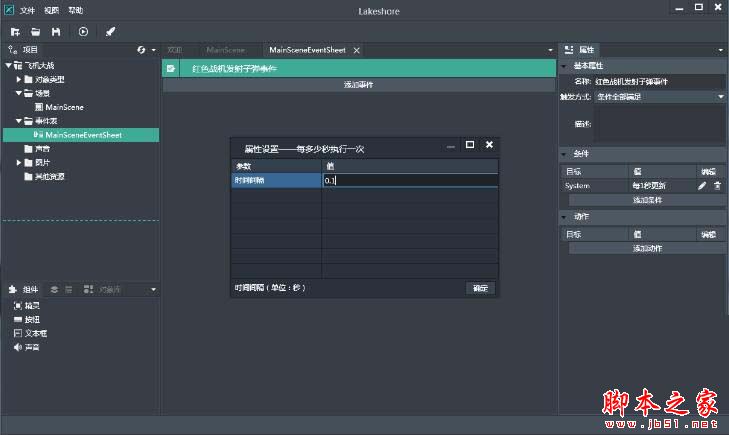Open component panel dropdown arrow

click(x=153, y=290)
